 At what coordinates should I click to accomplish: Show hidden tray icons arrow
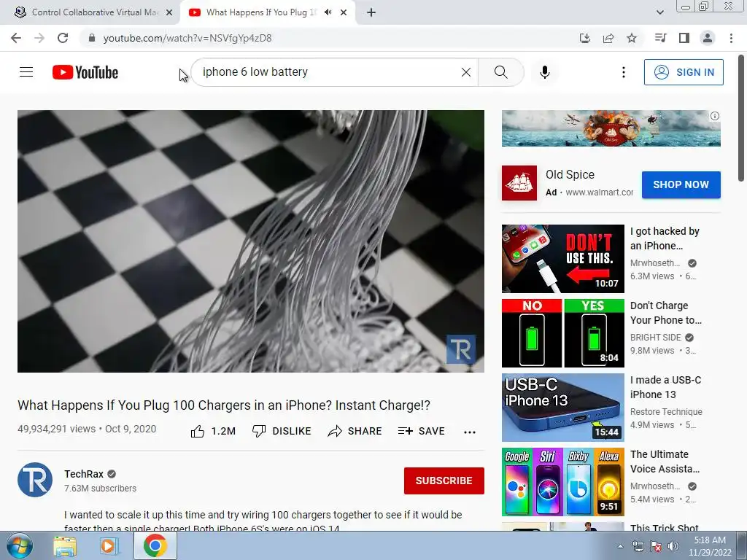tap(620, 546)
